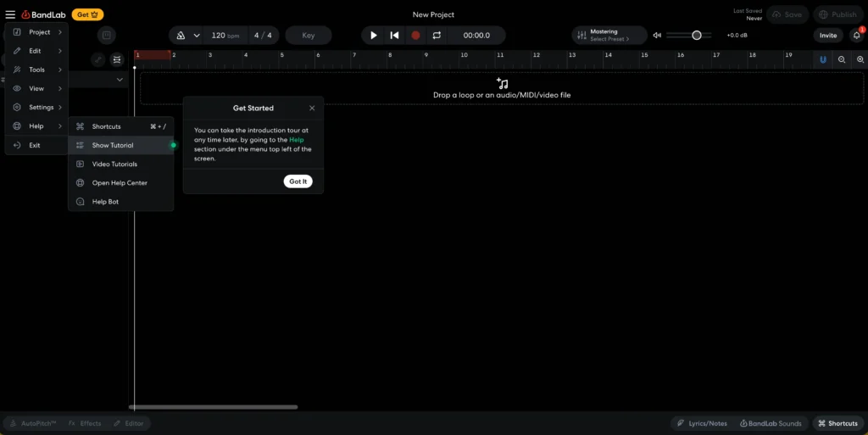Image resolution: width=868 pixels, height=435 pixels.
Task: Expand the Edit submenu
Action: pyautogui.click(x=37, y=51)
